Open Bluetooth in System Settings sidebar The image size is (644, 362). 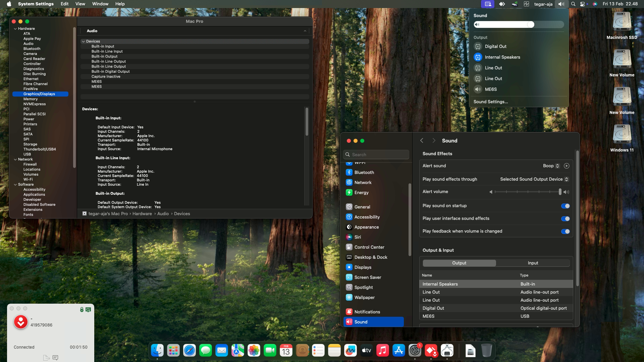(x=374, y=172)
